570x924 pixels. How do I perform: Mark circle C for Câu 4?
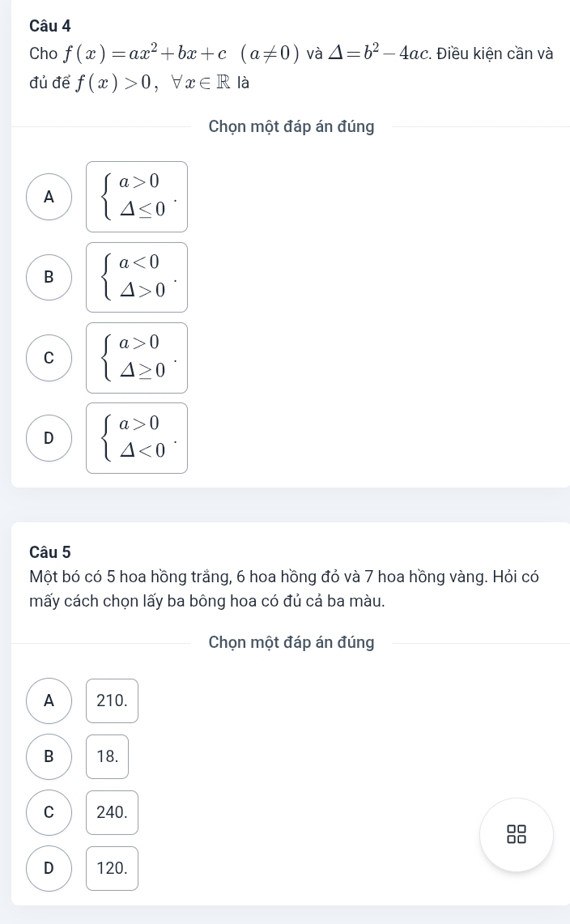tap(49, 357)
